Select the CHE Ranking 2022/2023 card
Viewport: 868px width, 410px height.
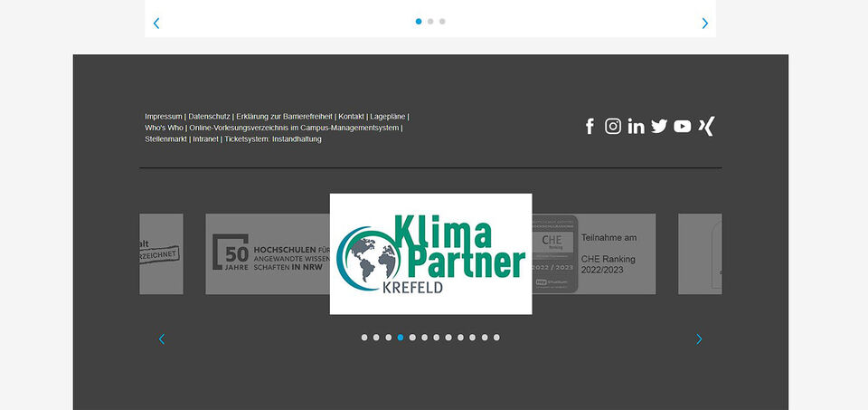point(594,253)
